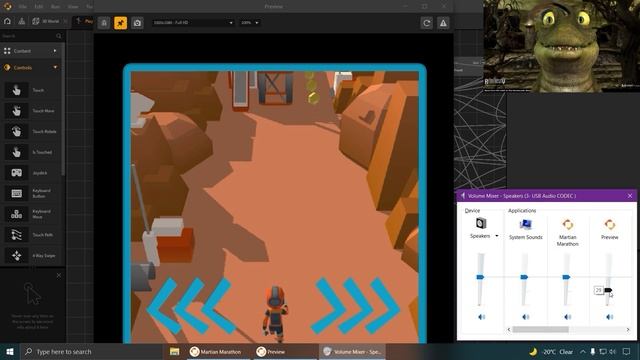
Task: Click the lizard character webcam thumbnail
Action: 562,46
